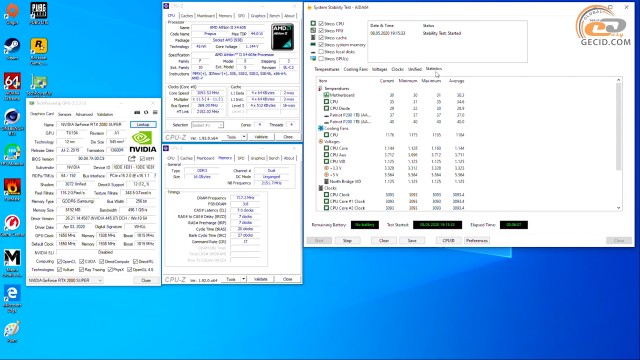Select the "CPU Diode" row in AIDA64
The height and width of the screenshot is (360, 640).
[x=394, y=108]
